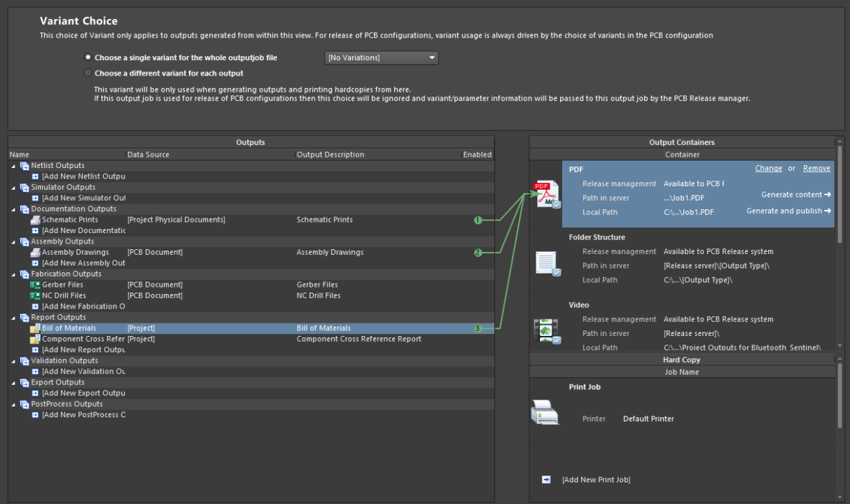Click the plus icon for Add New Documentation Output

click(35, 231)
